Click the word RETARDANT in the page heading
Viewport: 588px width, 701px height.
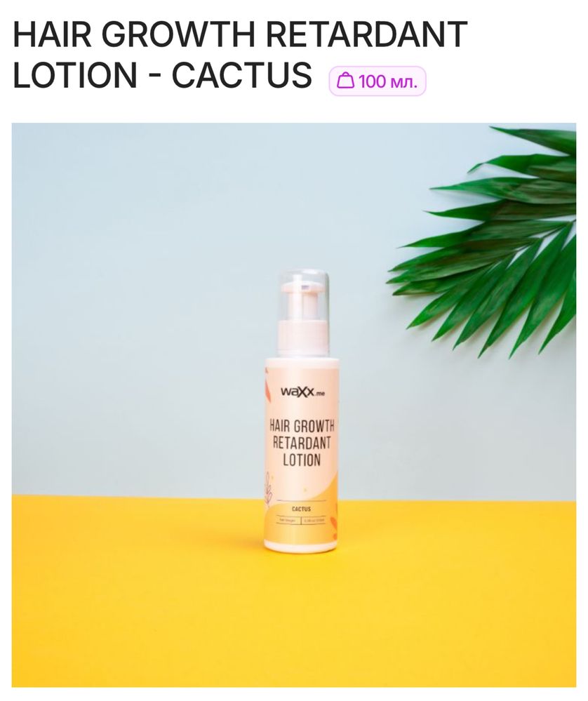pyautogui.click(x=368, y=34)
